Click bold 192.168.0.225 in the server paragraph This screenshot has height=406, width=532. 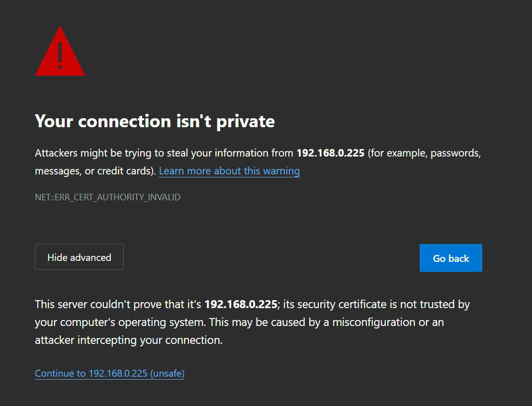(x=241, y=304)
